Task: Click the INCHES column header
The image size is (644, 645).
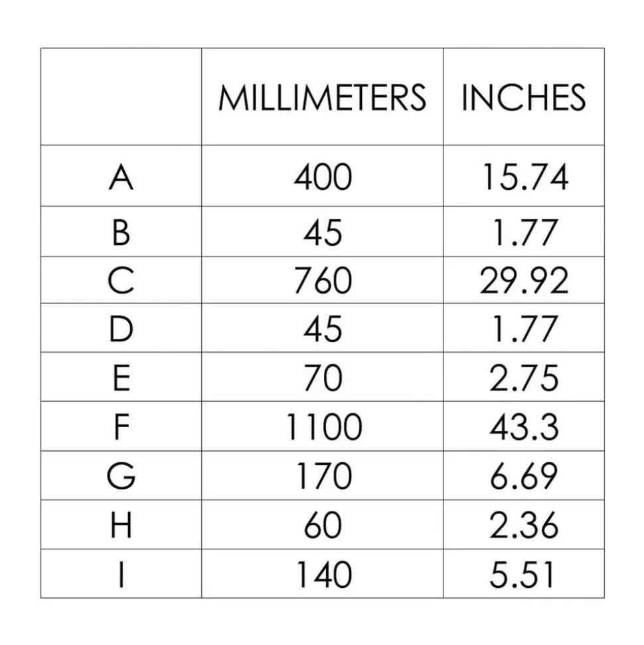Action: pyautogui.click(x=524, y=97)
